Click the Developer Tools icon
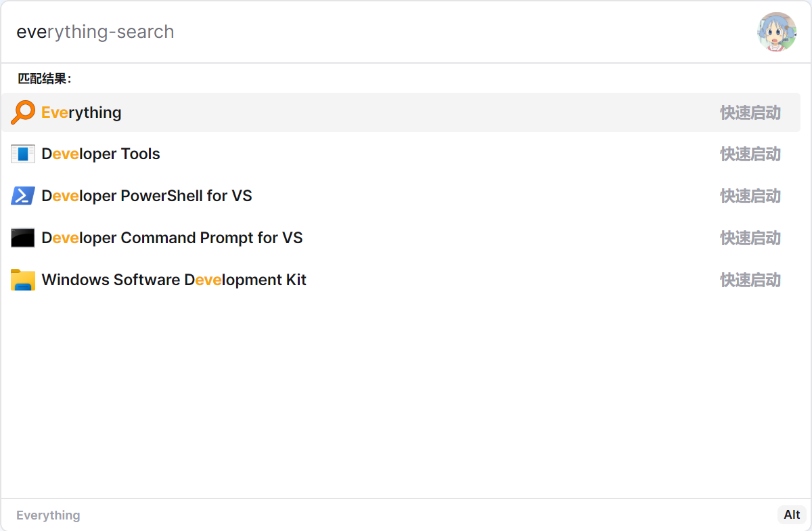The height and width of the screenshot is (531, 812). click(x=23, y=154)
